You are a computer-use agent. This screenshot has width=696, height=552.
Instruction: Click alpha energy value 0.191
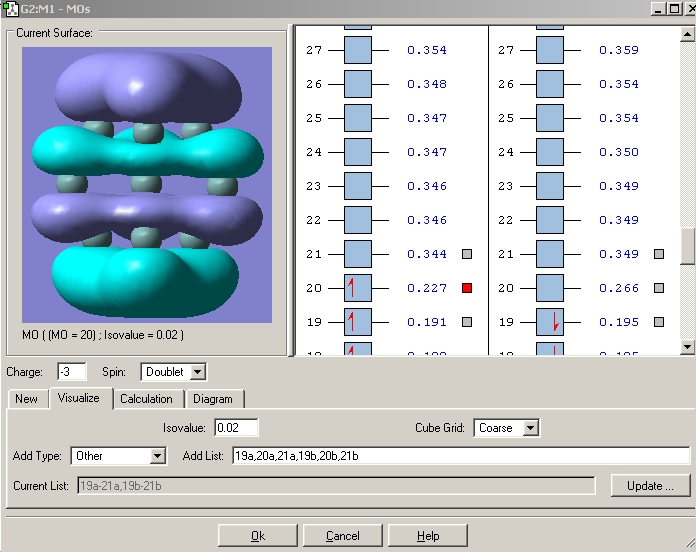coord(427,322)
